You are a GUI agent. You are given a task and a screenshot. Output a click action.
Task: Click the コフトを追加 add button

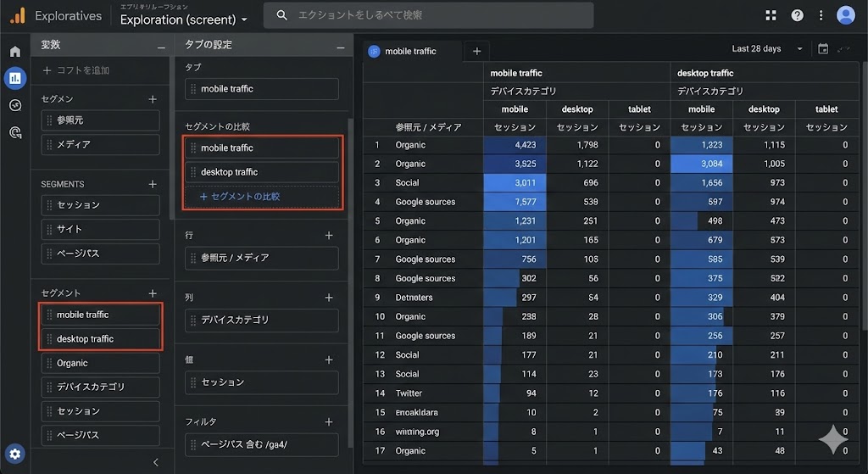[76, 70]
